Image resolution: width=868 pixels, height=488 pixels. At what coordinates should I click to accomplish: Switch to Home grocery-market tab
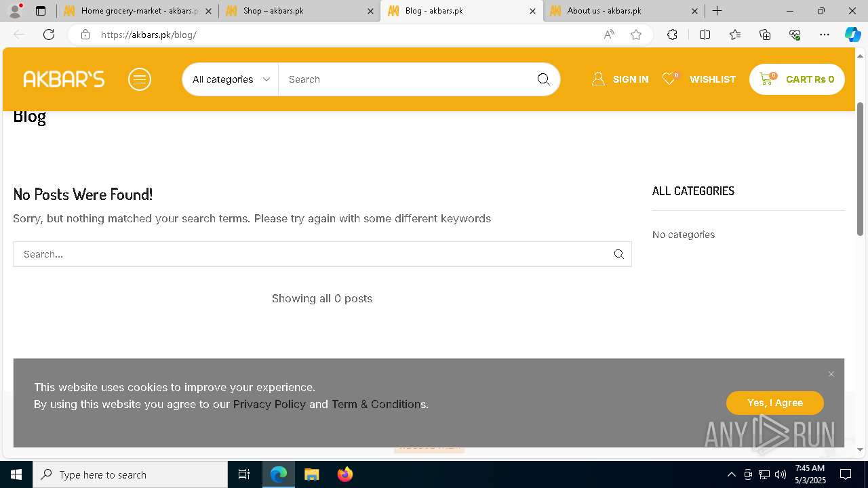pyautogui.click(x=138, y=11)
